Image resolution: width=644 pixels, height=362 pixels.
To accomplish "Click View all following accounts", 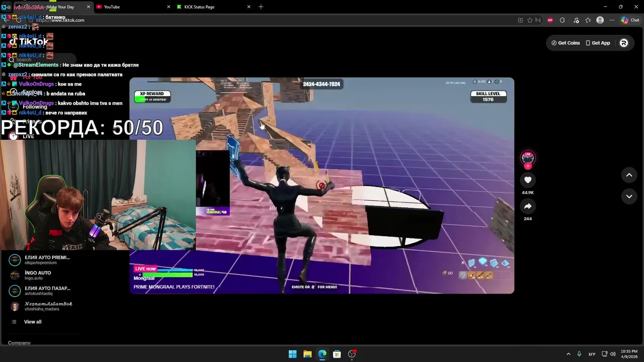I will 33,322.
